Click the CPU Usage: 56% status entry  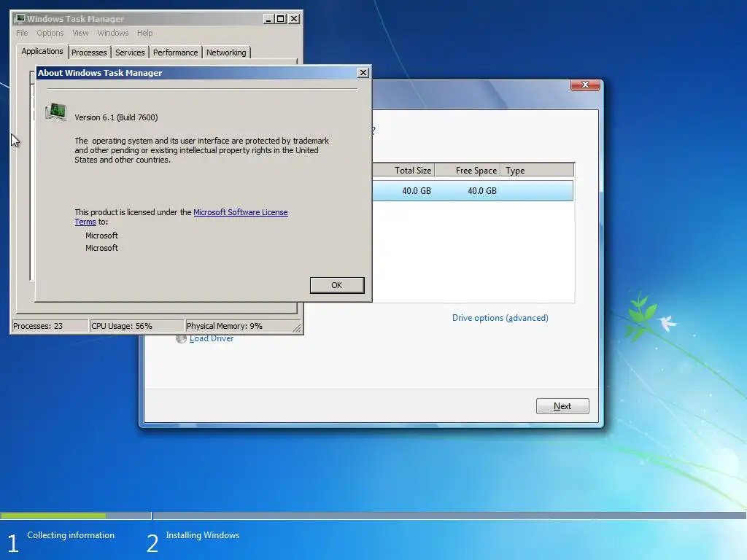(137, 326)
